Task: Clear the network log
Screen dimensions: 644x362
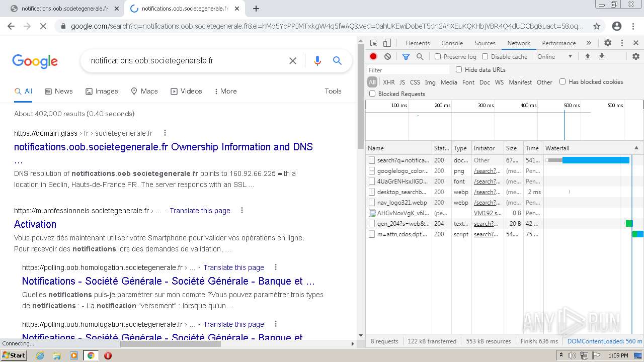Action: tap(387, 57)
